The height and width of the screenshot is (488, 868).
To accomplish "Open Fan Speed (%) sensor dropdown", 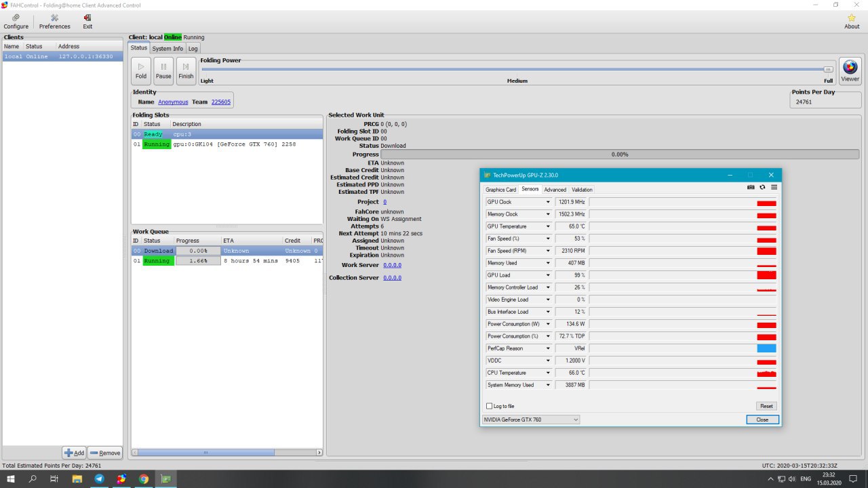I will click(x=548, y=239).
